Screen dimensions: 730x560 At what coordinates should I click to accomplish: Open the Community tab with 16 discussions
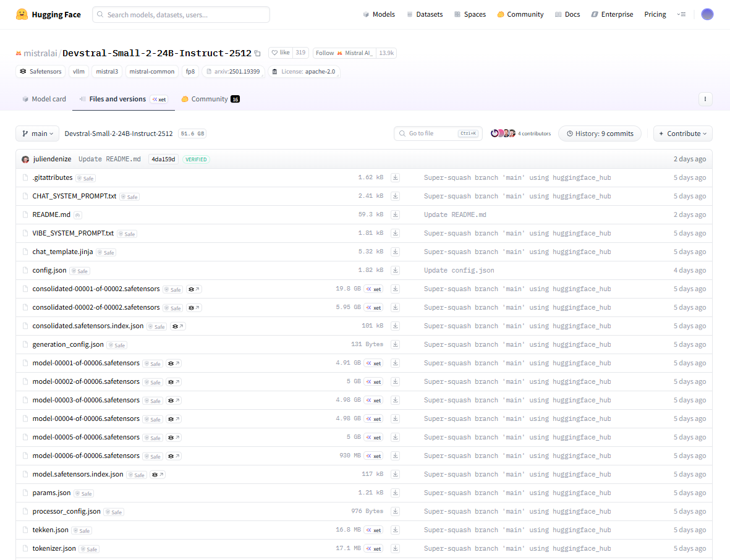point(210,99)
